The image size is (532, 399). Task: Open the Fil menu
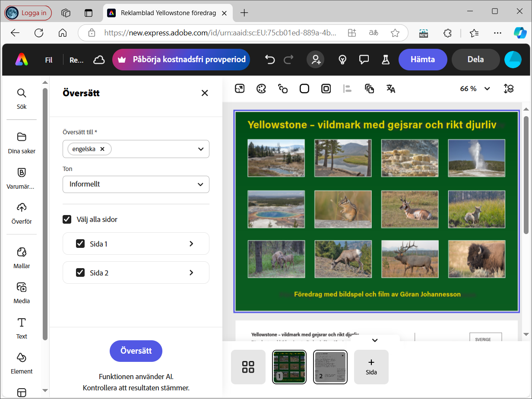(49, 60)
